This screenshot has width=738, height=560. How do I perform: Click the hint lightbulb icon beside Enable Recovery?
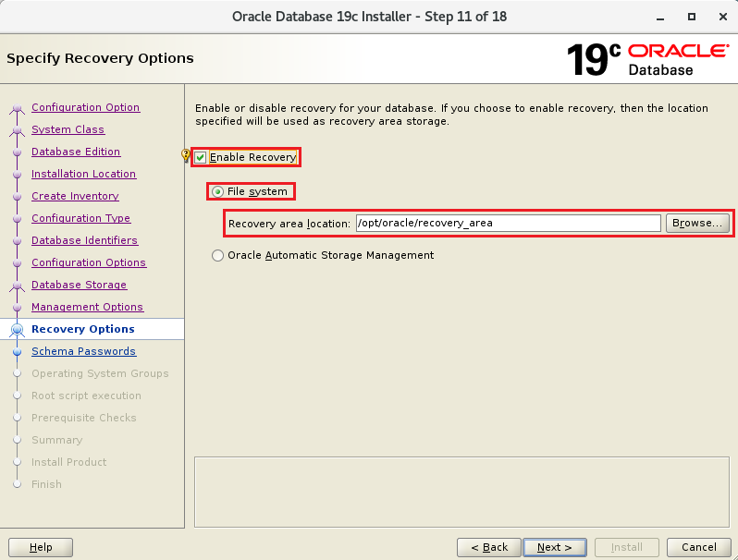click(186, 154)
